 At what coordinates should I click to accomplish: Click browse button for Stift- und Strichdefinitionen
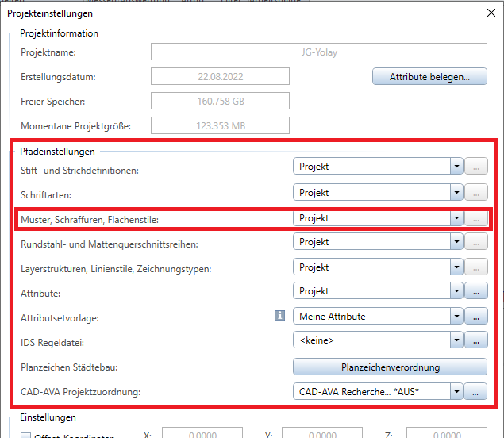pyautogui.click(x=475, y=167)
